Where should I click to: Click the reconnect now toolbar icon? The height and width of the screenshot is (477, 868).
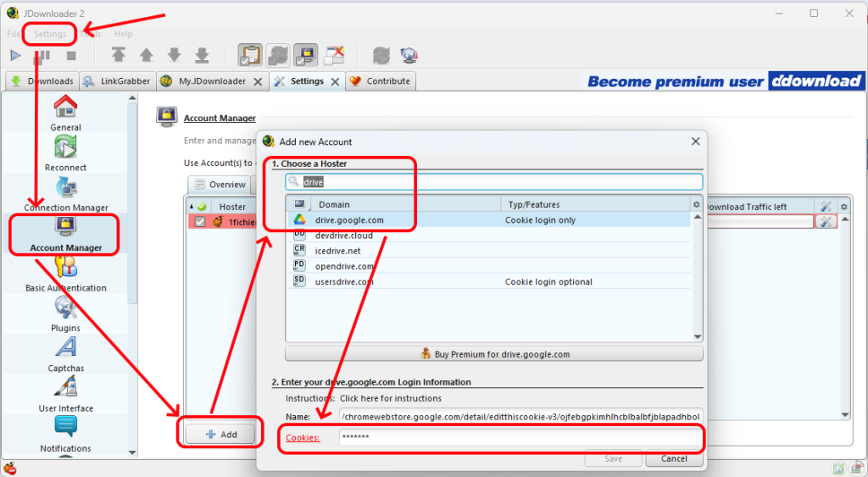(x=381, y=55)
